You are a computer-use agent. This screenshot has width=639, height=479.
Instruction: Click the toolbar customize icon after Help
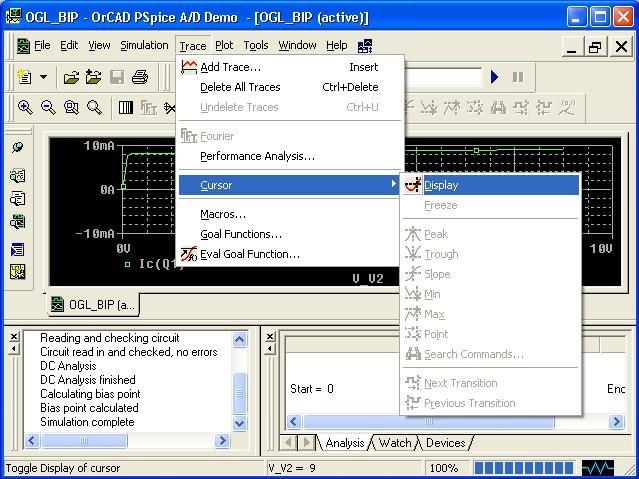pyautogui.click(x=365, y=46)
